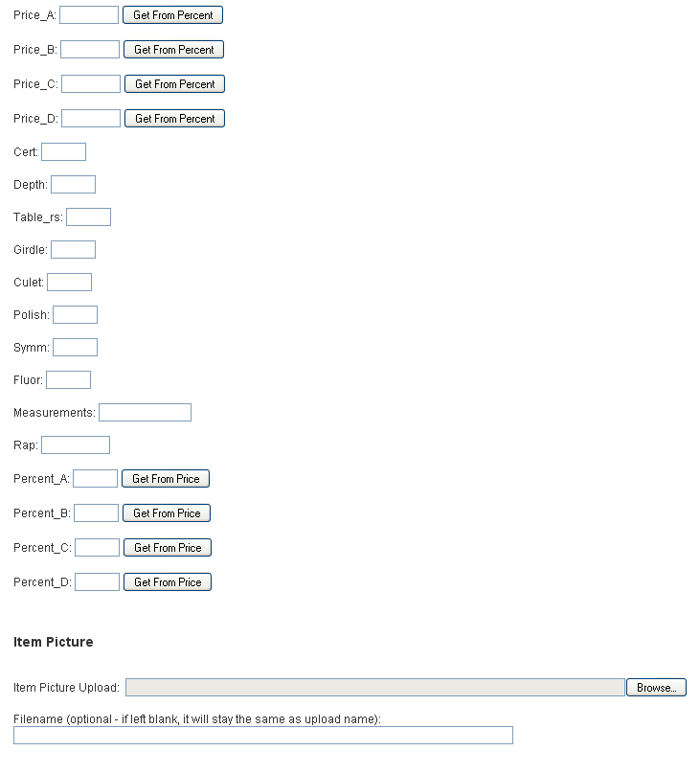The width and height of the screenshot is (700, 774).
Task: Click the Girdle input box
Action: [x=73, y=250]
